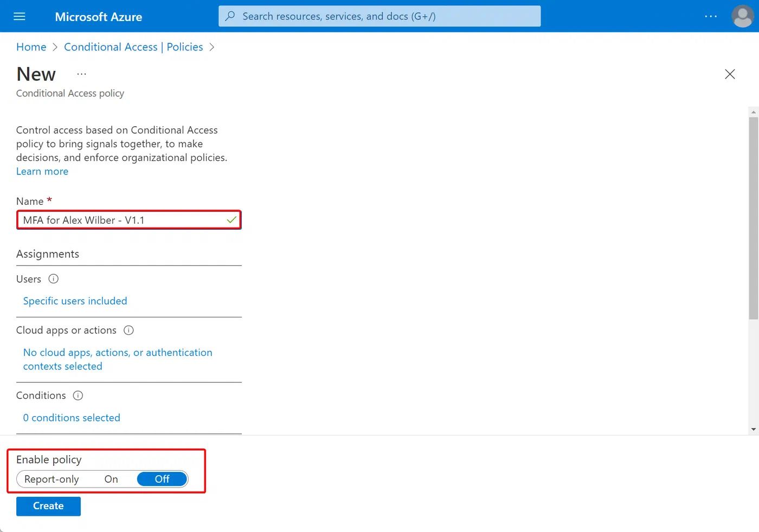The height and width of the screenshot is (532, 759).
Task: Show info tooltip for Conditions
Action: pyautogui.click(x=78, y=395)
